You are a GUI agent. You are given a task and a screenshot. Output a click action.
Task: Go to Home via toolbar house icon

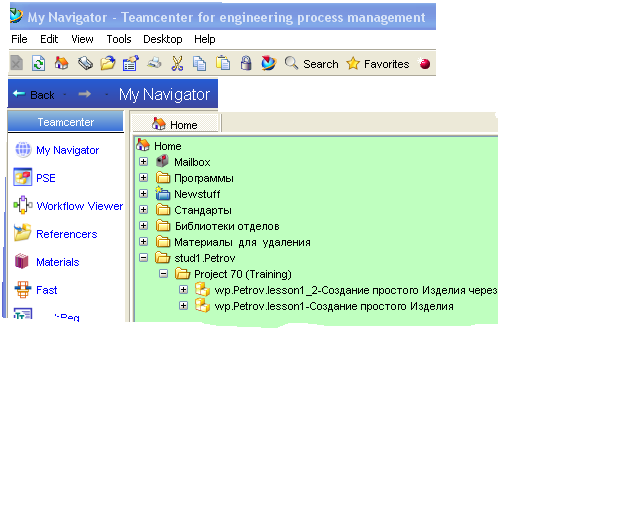pos(62,63)
